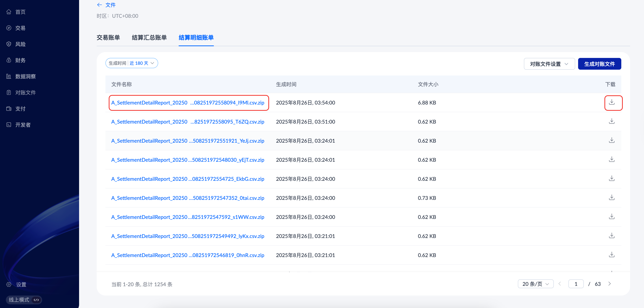
Task: Download the I9Ml.csv.zip settlement report
Action: 611,102
